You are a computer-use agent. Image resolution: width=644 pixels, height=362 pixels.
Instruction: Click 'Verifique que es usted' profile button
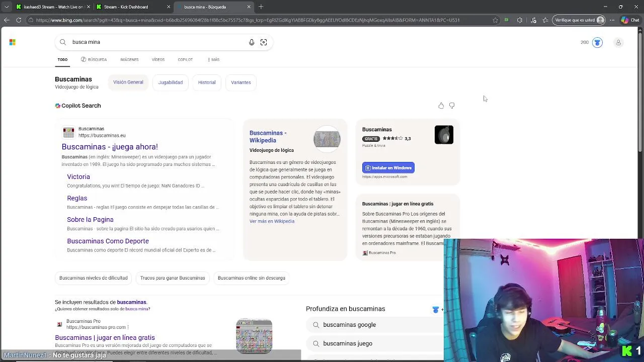point(579,20)
